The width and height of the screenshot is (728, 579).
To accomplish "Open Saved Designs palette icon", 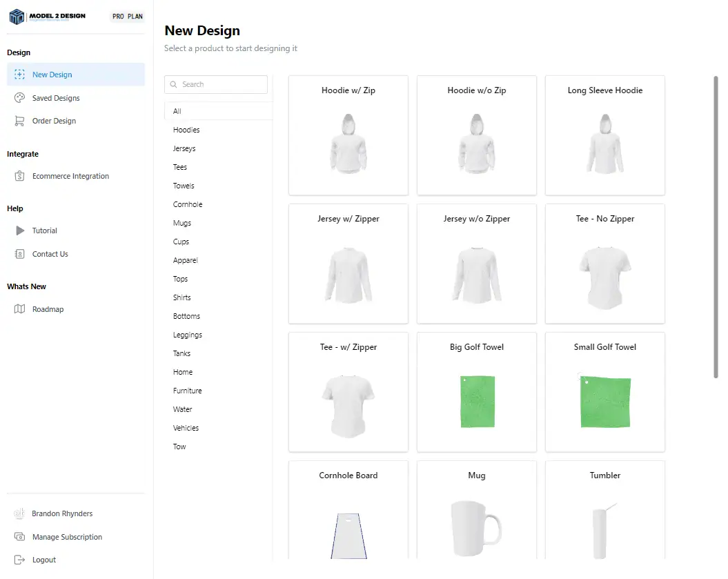I will [19, 98].
